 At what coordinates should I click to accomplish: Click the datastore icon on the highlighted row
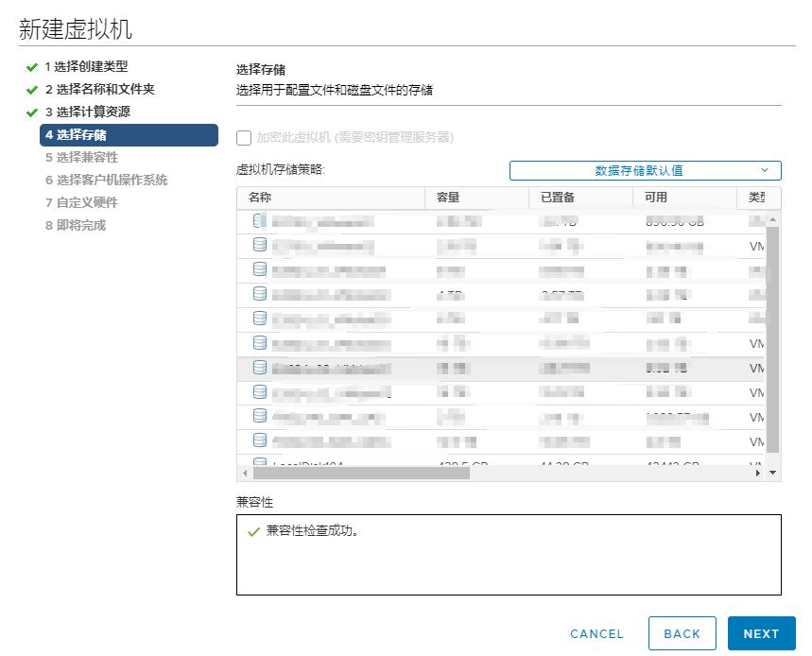[258, 365]
